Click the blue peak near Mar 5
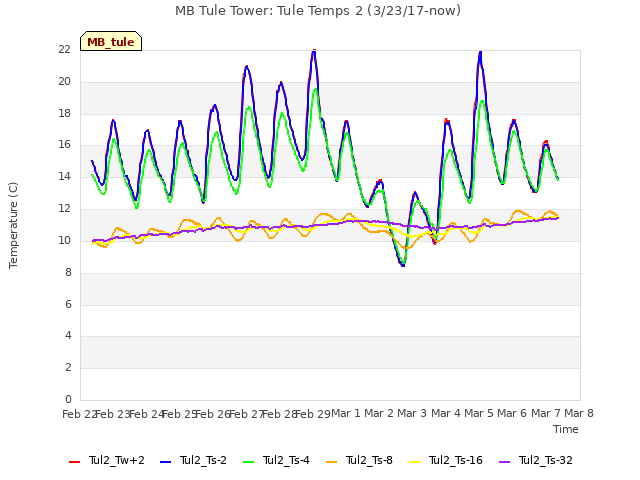This screenshot has height=480, width=640. 480,53
